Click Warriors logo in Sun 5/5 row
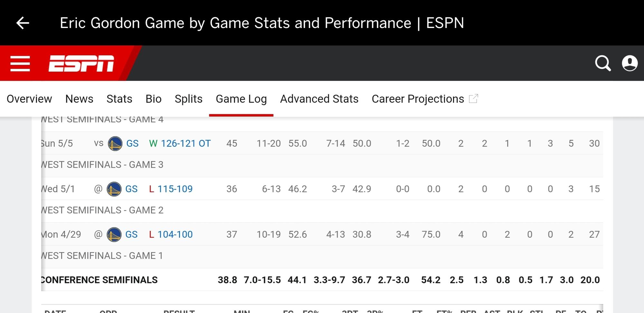This screenshot has width=644, height=313. [115, 144]
